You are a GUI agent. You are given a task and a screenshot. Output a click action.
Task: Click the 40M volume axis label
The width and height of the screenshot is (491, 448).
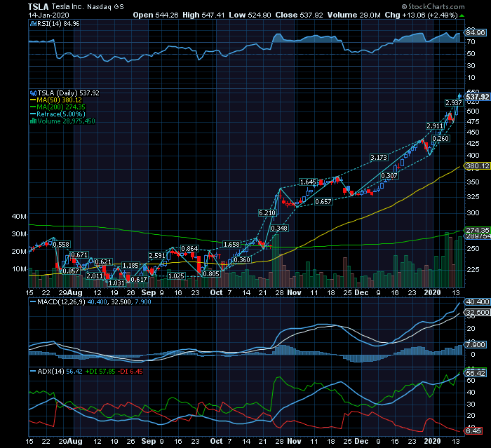click(20, 217)
